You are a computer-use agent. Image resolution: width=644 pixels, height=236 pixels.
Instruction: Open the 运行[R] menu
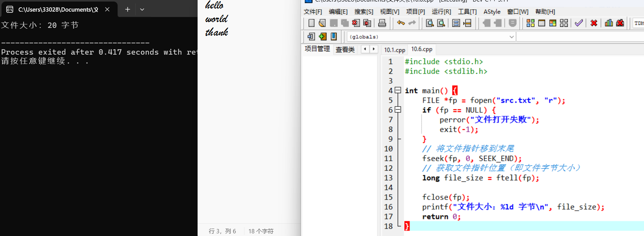441,12
